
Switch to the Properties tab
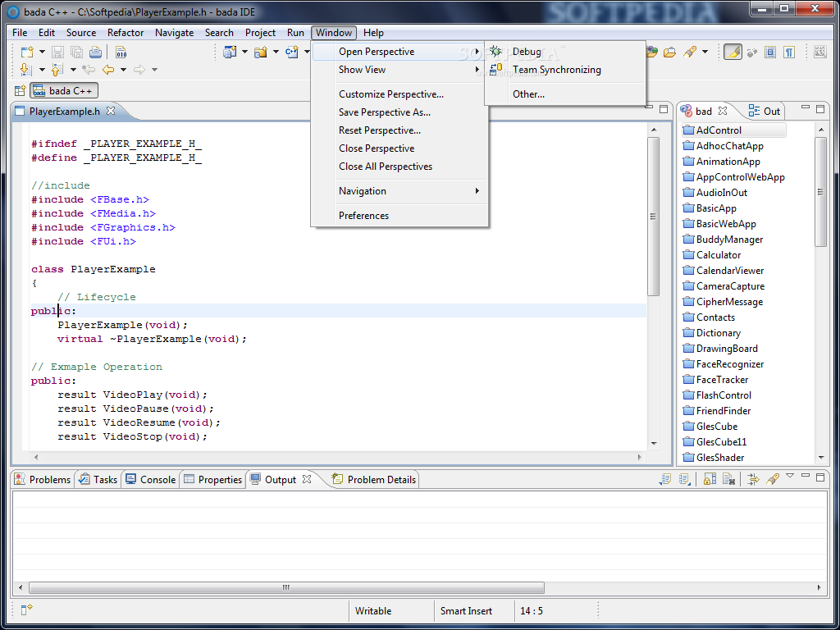[x=212, y=479]
